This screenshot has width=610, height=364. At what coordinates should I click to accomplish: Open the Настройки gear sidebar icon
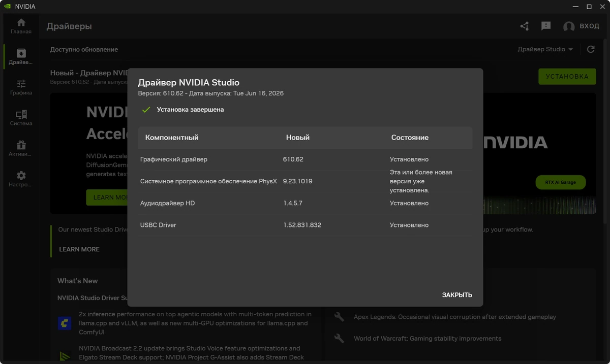point(21,179)
